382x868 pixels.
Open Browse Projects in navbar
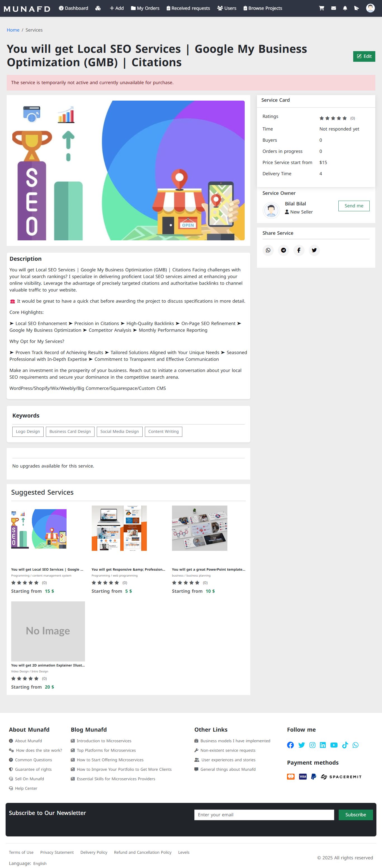263,8
